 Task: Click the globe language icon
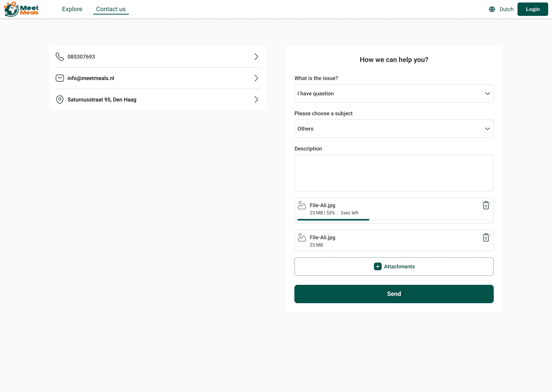492,9
